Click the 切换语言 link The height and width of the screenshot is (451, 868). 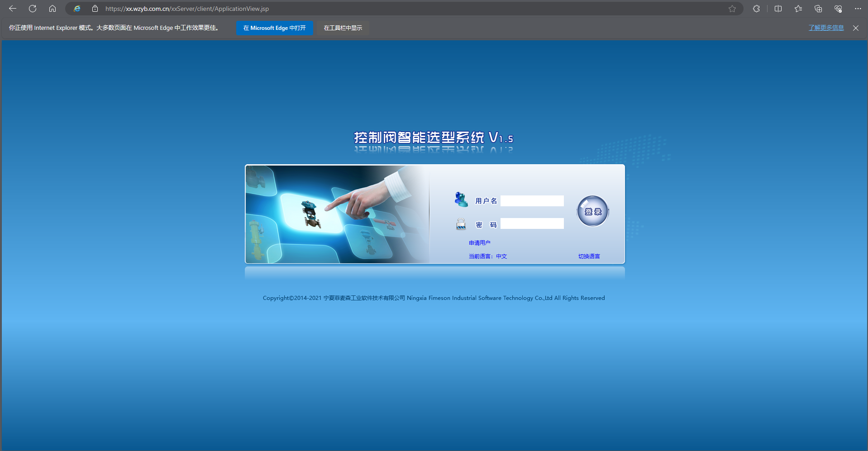pyautogui.click(x=589, y=256)
